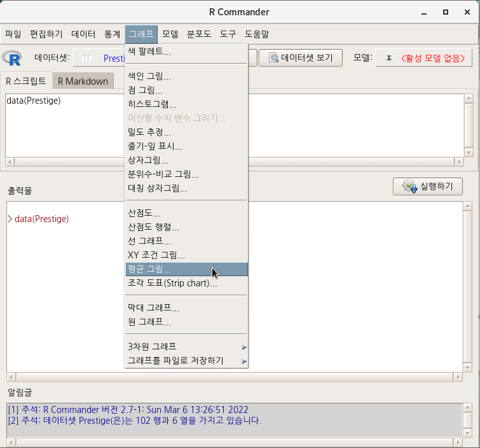
Task: Open the 통계 menu
Action: point(112,34)
